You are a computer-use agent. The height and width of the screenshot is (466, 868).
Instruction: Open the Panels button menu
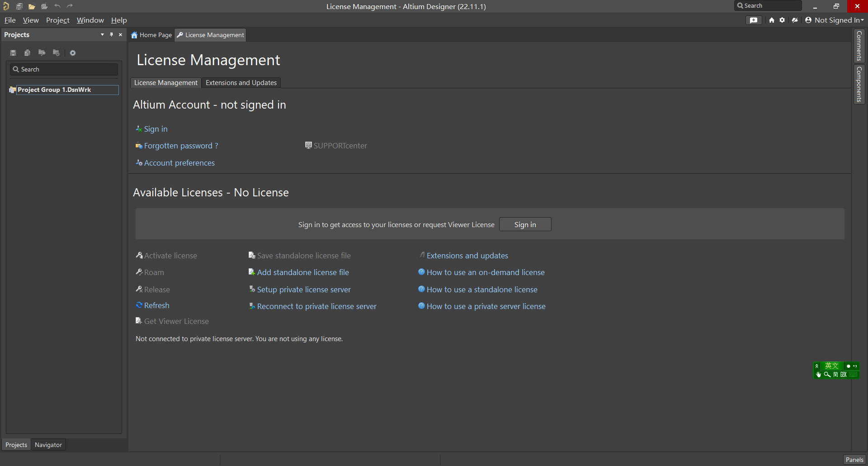click(854, 460)
